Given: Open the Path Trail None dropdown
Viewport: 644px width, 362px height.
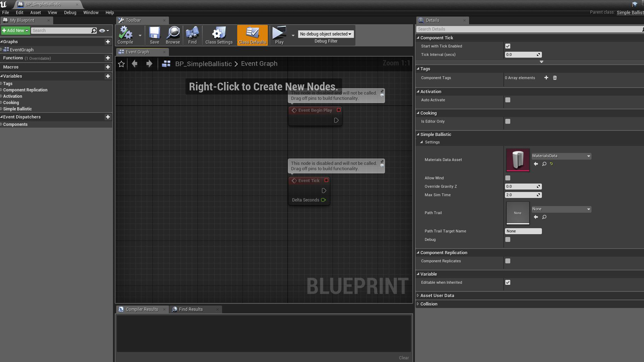Looking at the screenshot, I should (560, 209).
